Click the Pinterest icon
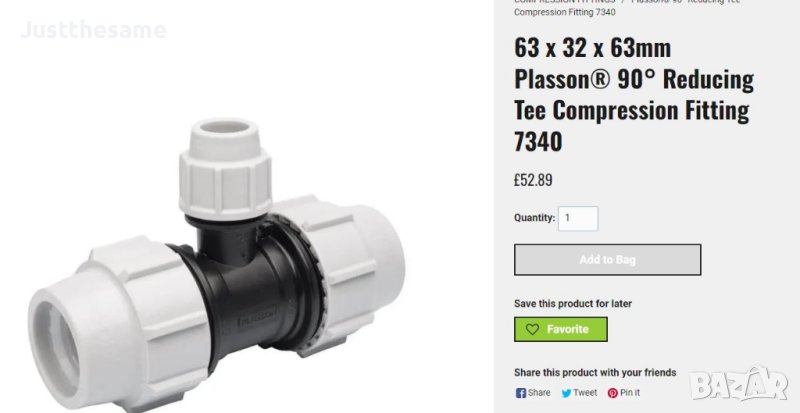Viewport: 800px width, 413px height. pyautogui.click(x=613, y=393)
